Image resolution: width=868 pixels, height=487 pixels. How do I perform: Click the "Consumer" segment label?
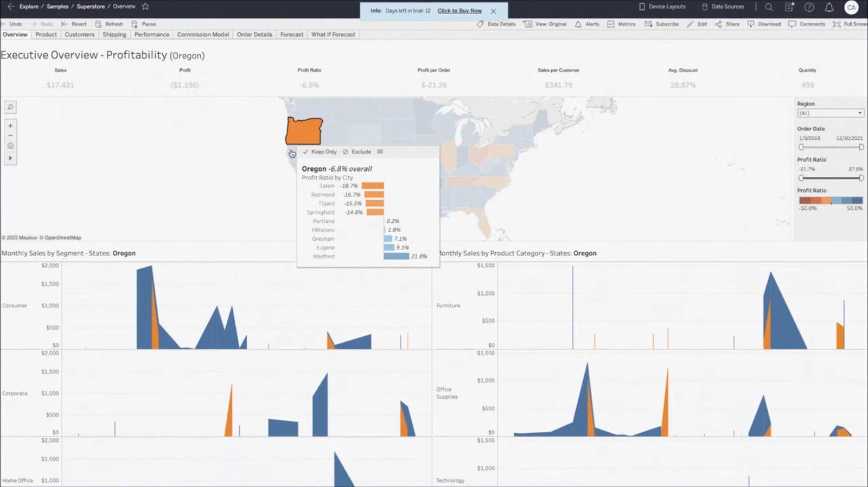(15, 306)
